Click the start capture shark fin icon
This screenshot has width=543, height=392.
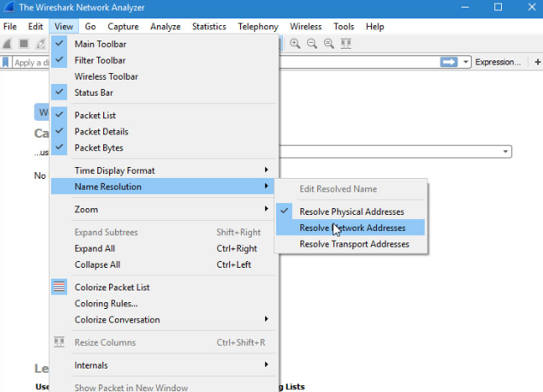click(x=8, y=44)
